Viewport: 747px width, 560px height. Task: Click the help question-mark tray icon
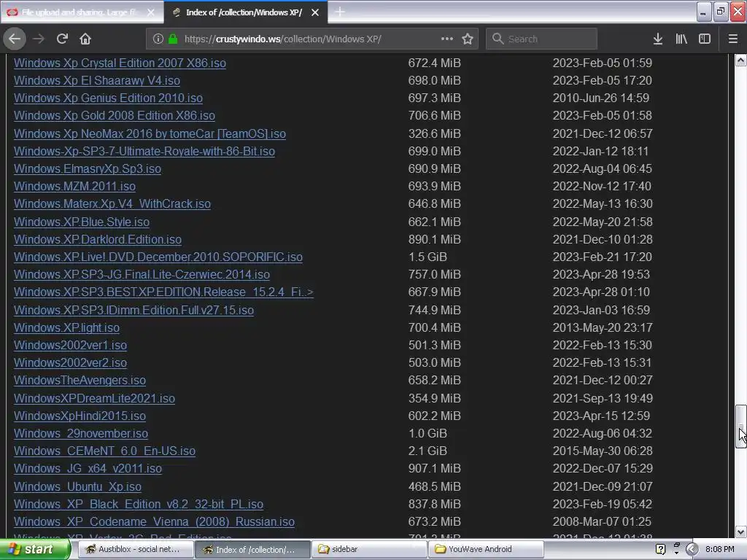(x=660, y=550)
